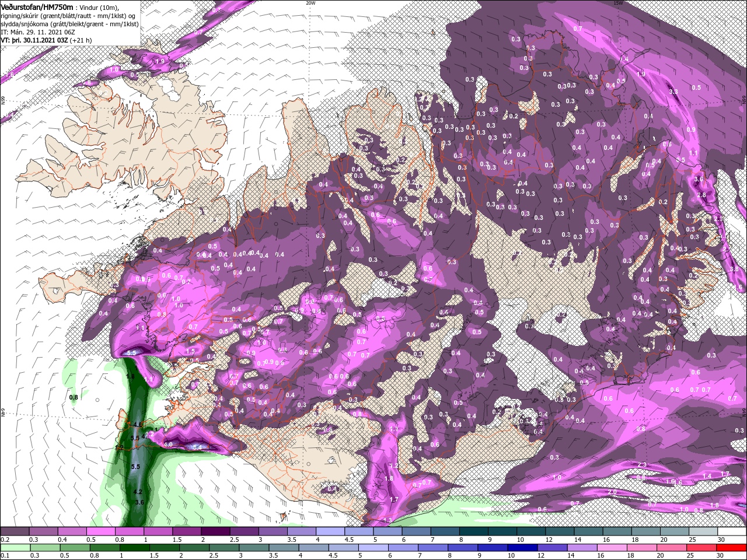This screenshot has height=560, width=747.
Task: Click the '2.0' value in the southeast band
Action: (612, 492)
